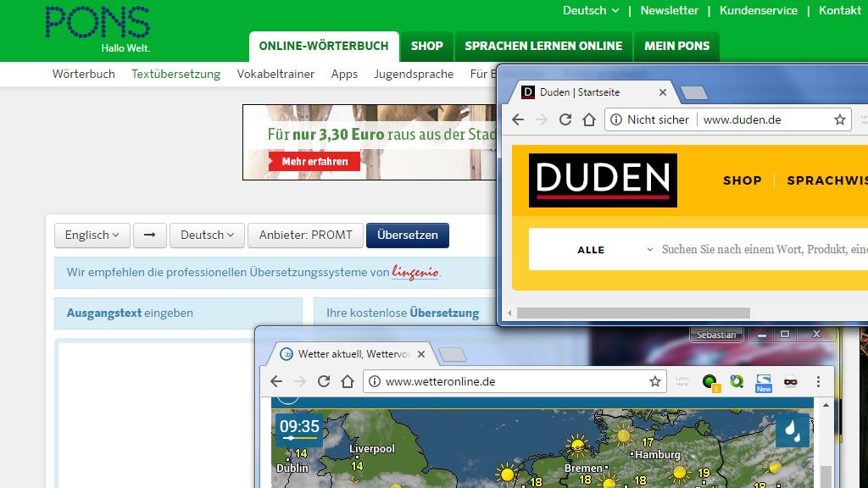The height and width of the screenshot is (488, 868).
Task: Switch to the ONLINE-WÖRTERBUCH tab
Action: click(324, 47)
